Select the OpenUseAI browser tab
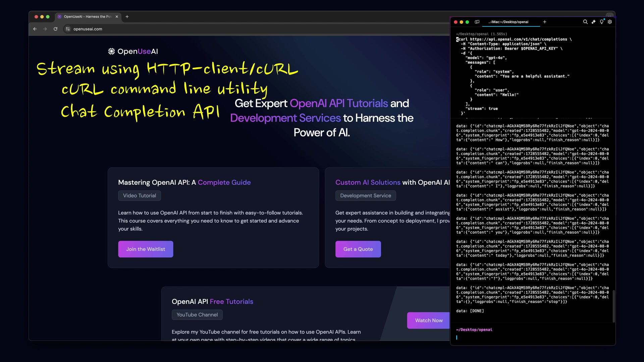 (87, 16)
